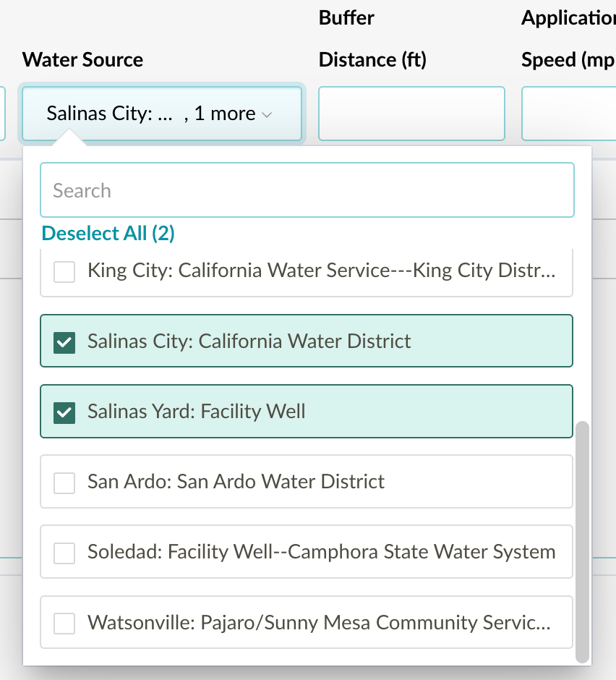
Task: Click the Salinas Yard: Facility Well option text
Action: point(197,412)
